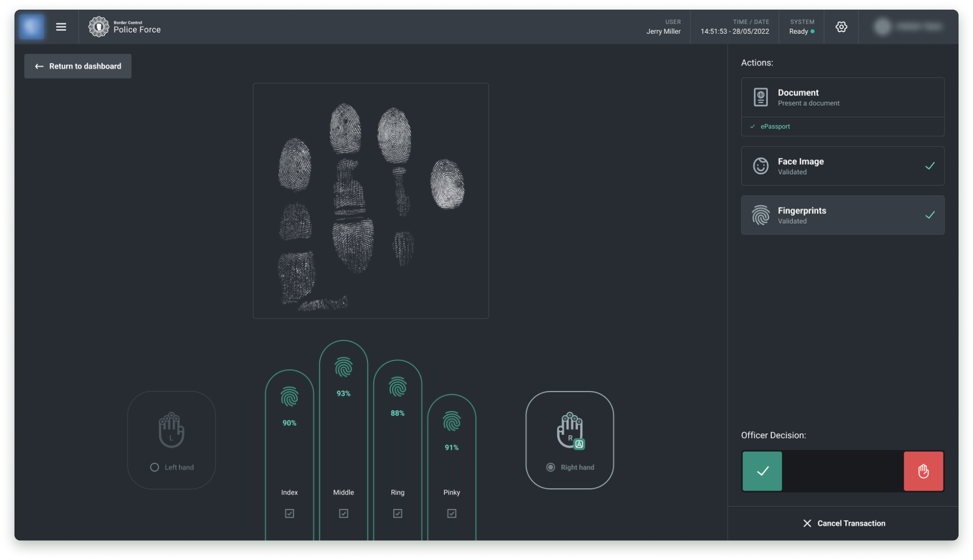Click the Police Force badge logo
973x560 pixels.
tap(99, 27)
